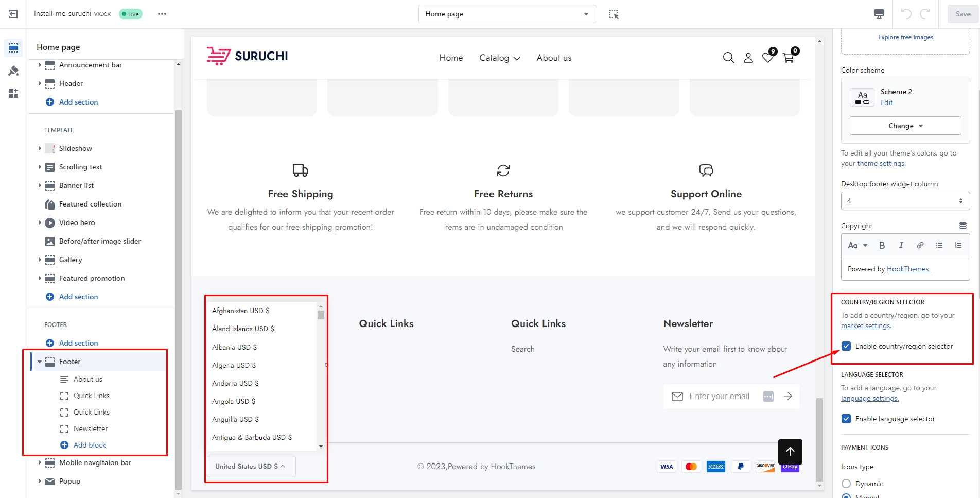Click the scroll-to-top arrow button
Viewport: 980px width, 498px height.
coord(790,452)
